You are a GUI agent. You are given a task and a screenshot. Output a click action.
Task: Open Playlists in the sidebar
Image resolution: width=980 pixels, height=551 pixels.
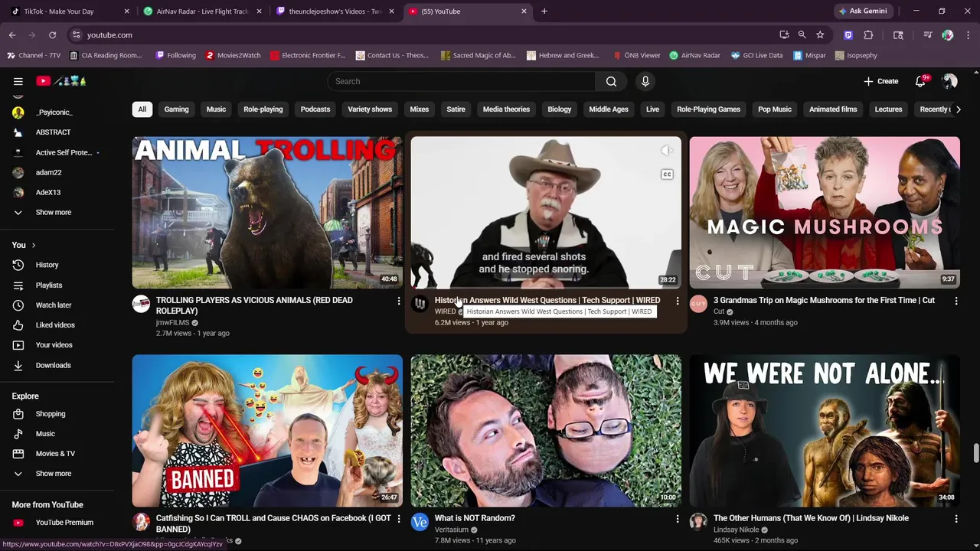coord(57,285)
